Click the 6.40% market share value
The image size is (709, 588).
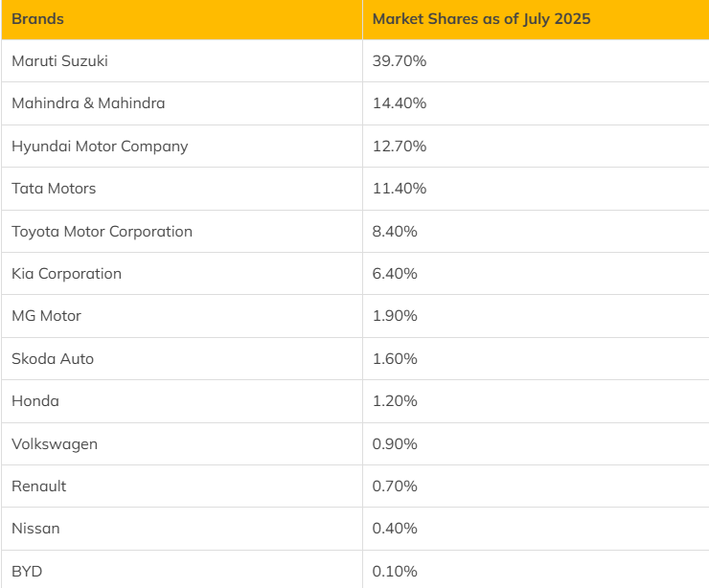tap(395, 274)
